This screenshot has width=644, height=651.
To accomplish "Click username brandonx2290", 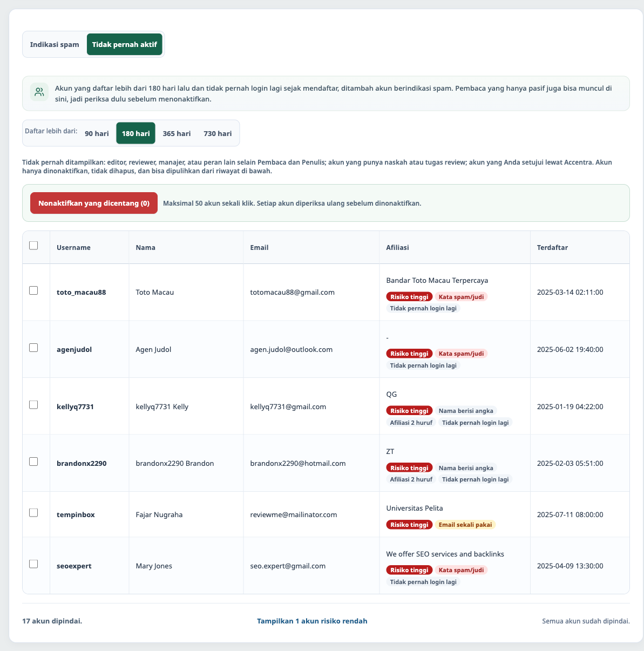I will coord(82,463).
